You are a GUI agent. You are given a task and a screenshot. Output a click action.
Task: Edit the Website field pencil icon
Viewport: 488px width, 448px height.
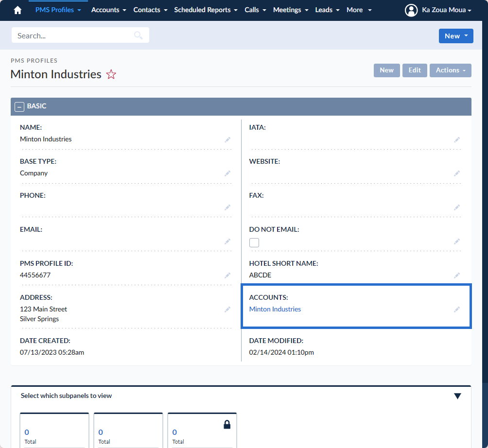pos(456,173)
